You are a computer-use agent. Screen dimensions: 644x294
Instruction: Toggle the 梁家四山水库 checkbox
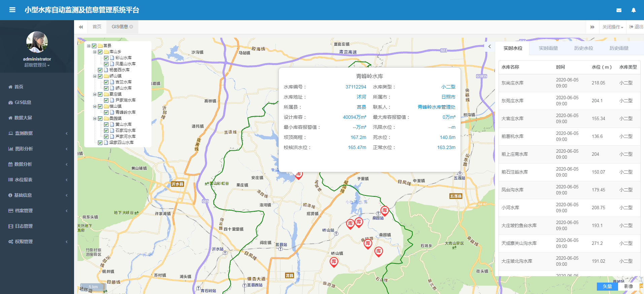point(100,143)
